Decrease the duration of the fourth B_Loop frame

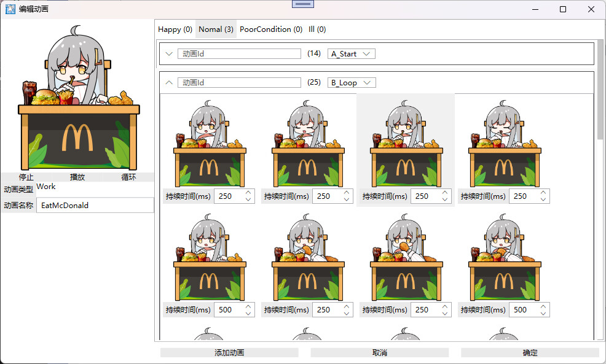pos(543,199)
